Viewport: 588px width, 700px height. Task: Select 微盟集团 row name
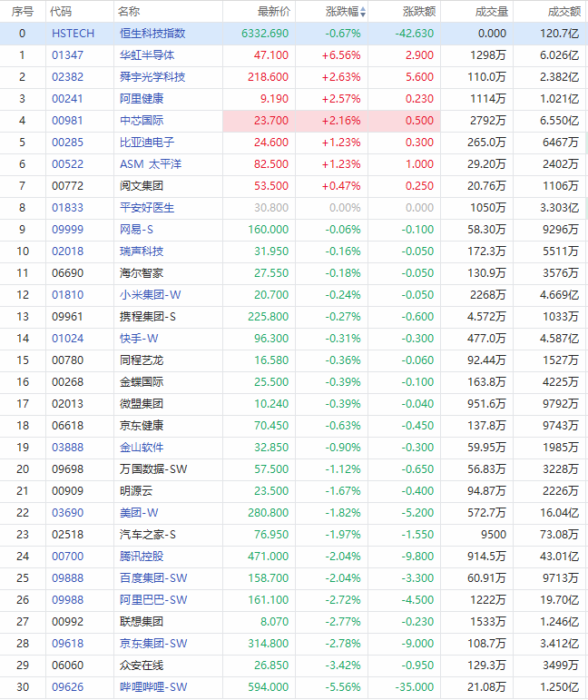click(142, 404)
